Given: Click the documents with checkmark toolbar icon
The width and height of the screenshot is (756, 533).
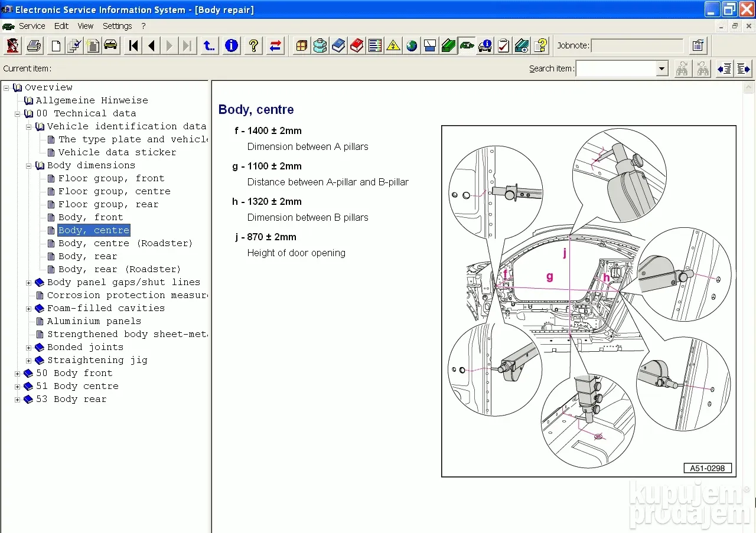Looking at the screenshot, I should 74,45.
